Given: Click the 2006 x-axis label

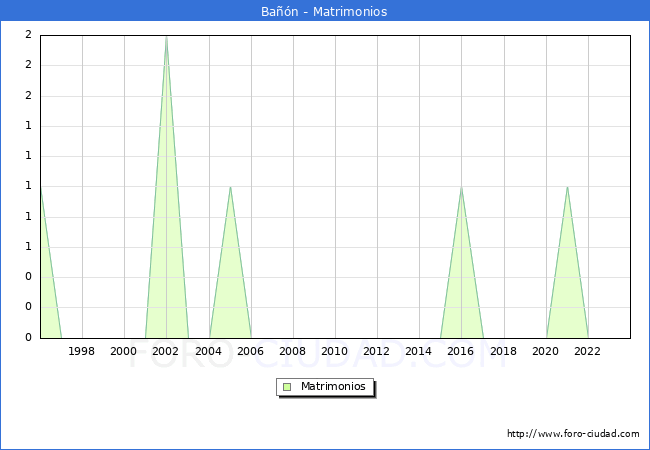Looking at the screenshot, I should coord(250,351).
